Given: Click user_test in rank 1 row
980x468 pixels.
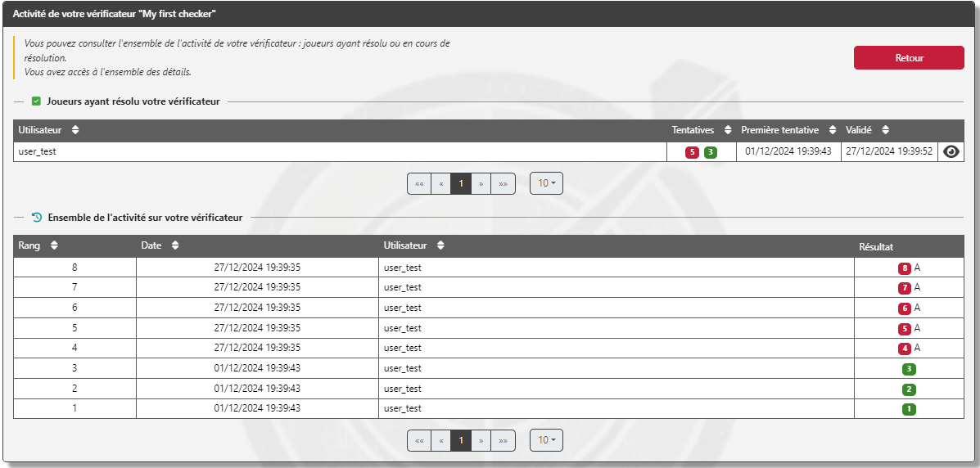Looking at the screenshot, I should point(403,408).
